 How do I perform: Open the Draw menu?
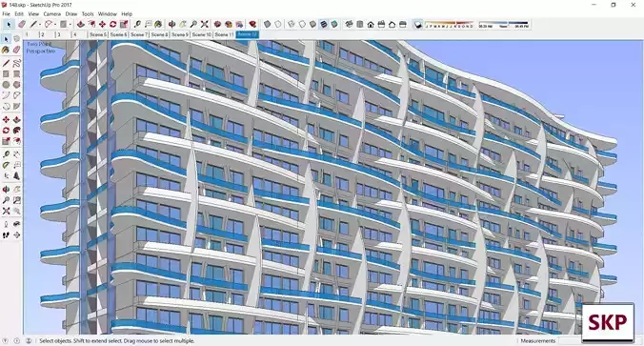coord(71,13)
